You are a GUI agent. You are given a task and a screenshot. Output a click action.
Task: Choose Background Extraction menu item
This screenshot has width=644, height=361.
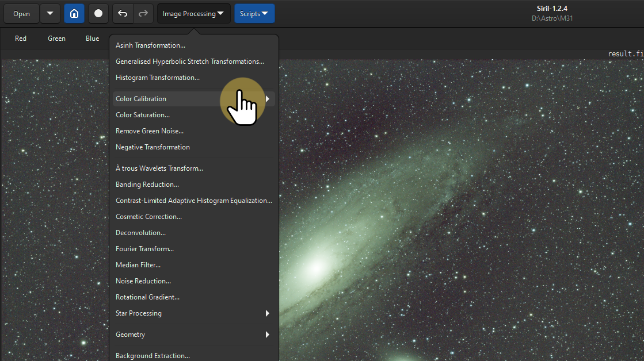pos(153,355)
